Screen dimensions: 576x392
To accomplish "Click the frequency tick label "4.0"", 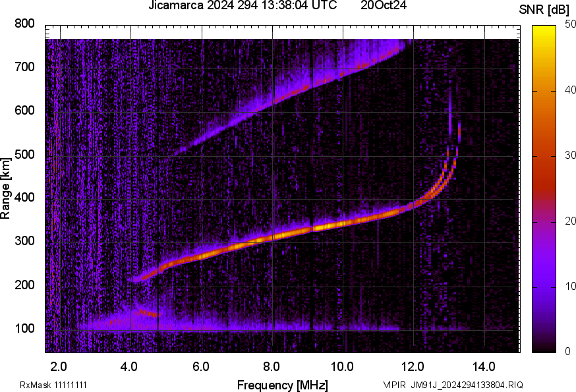I will click(129, 367).
